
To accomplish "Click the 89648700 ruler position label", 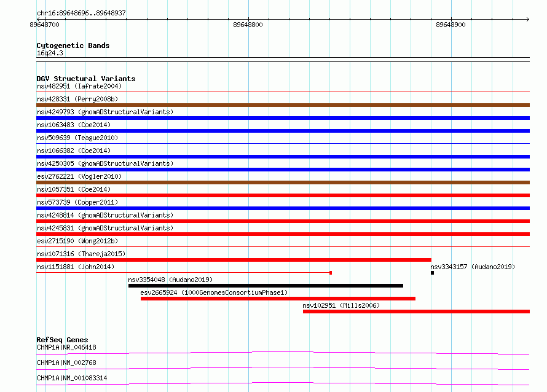I will pyautogui.click(x=44, y=25).
